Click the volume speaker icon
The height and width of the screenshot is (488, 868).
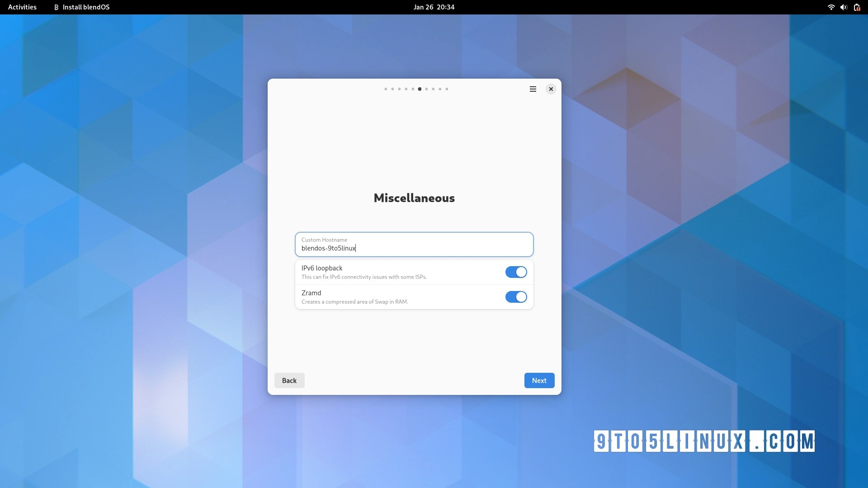click(x=843, y=7)
